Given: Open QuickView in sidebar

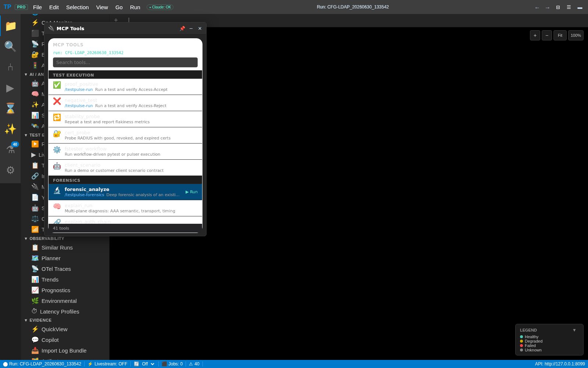Looking at the screenshot, I should click(54, 329).
